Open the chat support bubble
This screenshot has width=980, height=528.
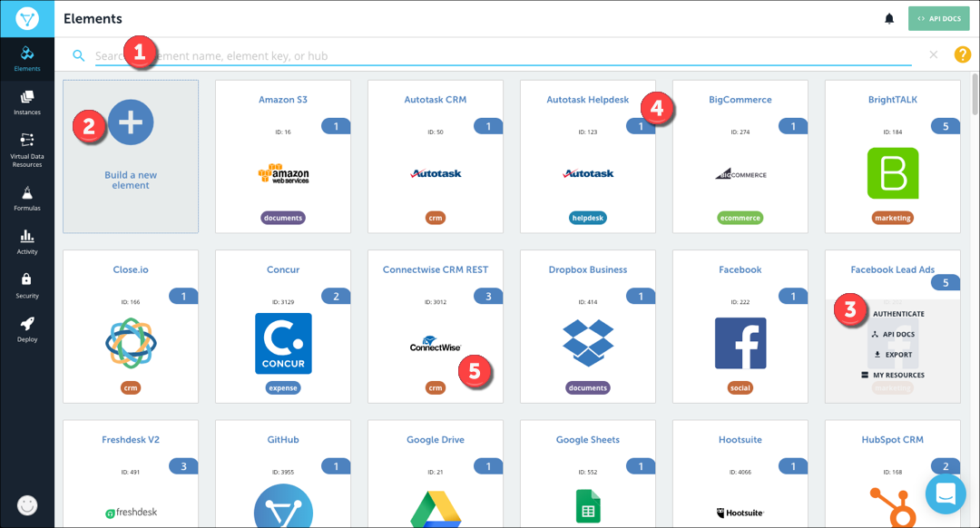click(x=946, y=494)
